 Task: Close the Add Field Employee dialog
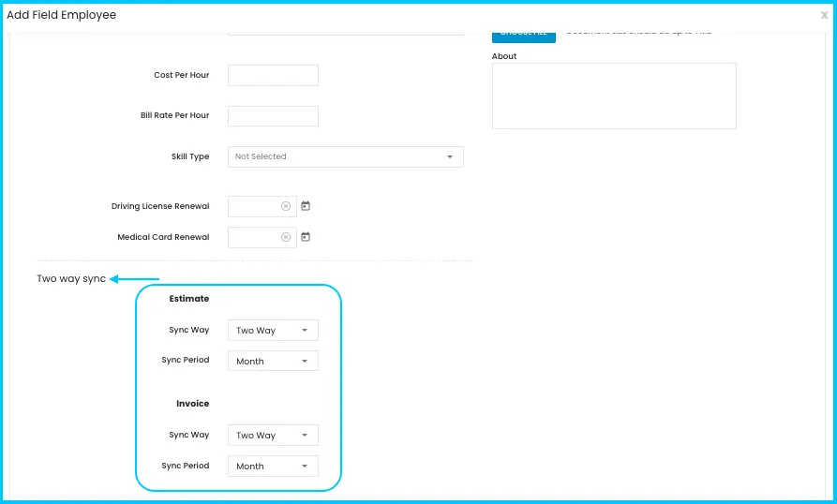pyautogui.click(x=824, y=15)
